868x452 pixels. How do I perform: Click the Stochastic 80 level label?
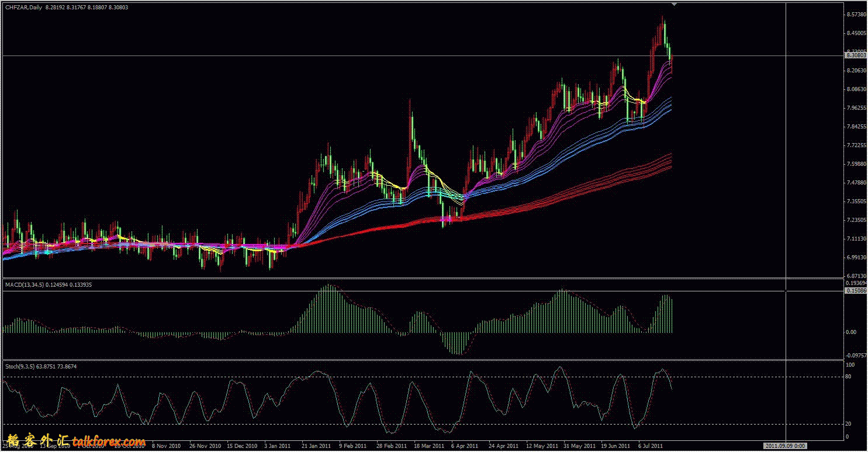(x=849, y=377)
